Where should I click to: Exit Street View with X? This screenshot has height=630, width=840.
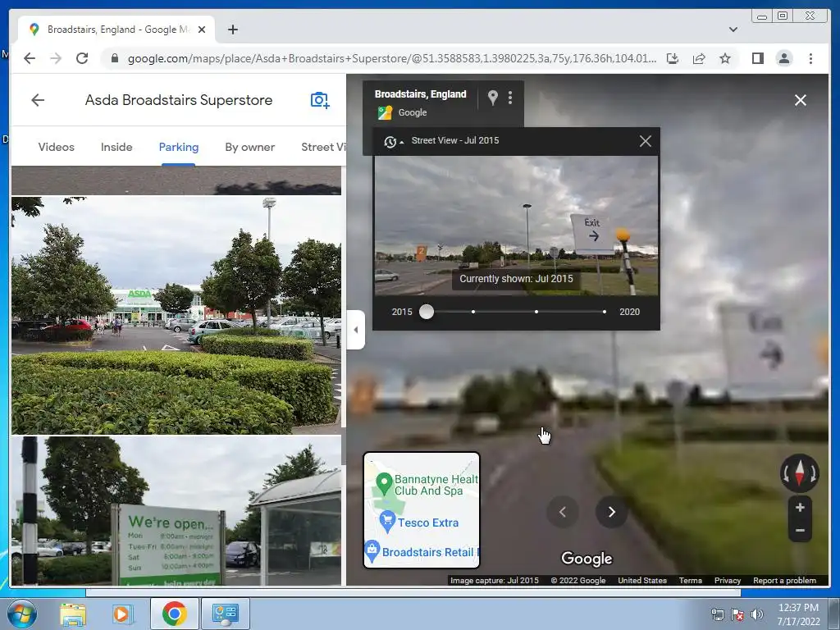click(801, 100)
